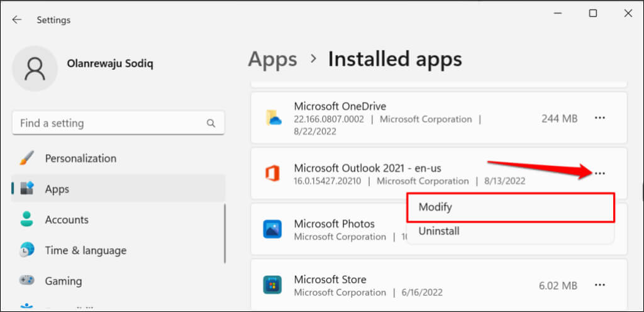This screenshot has width=644, height=312.
Task: Go to Apps in the breadcrumb
Action: (272, 59)
